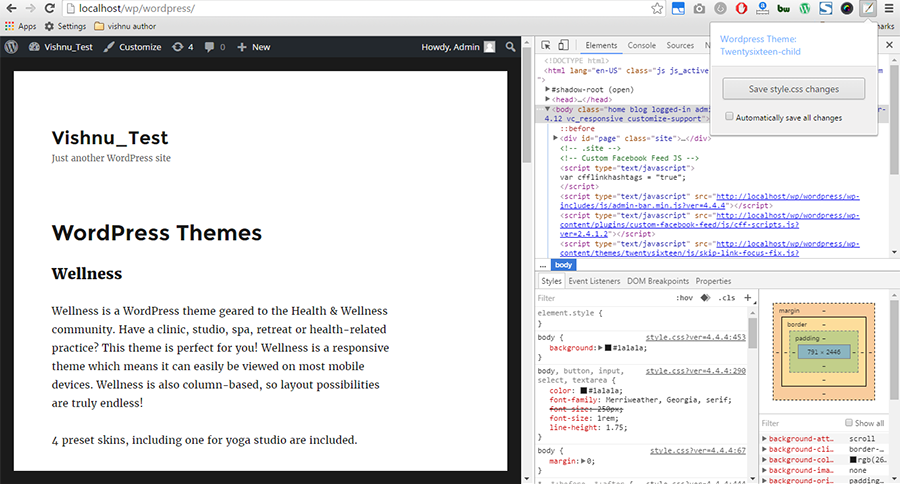Open the Properties tab
Image resolution: width=900 pixels, height=484 pixels.
pyautogui.click(x=713, y=281)
